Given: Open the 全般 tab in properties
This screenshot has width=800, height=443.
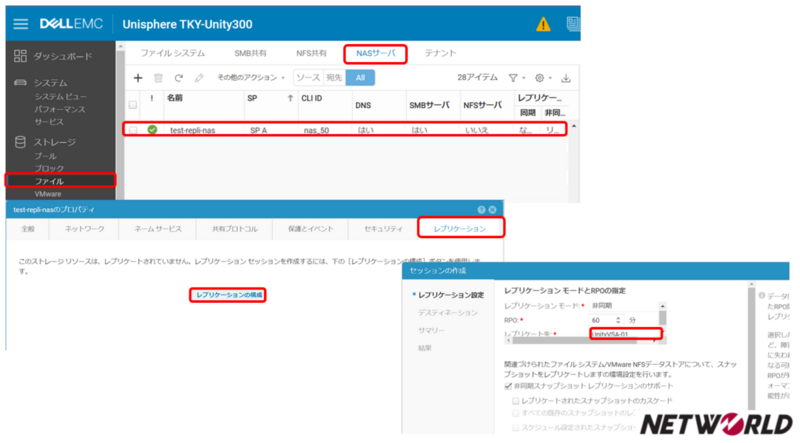Looking at the screenshot, I should point(28,229).
